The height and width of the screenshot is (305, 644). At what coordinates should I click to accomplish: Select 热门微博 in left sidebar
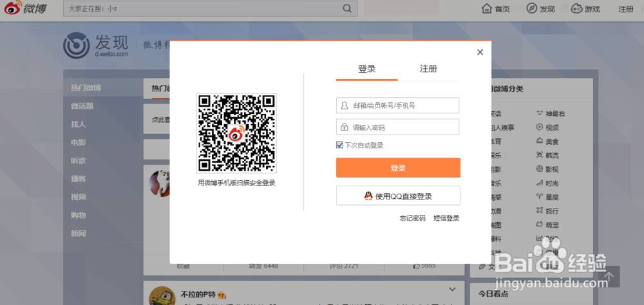[x=86, y=88]
